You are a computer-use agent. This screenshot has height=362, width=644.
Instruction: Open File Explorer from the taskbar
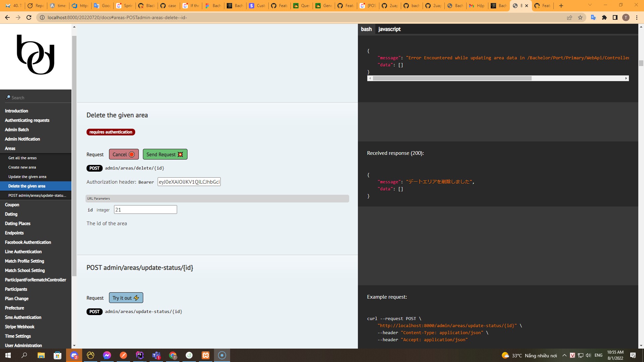(41, 355)
